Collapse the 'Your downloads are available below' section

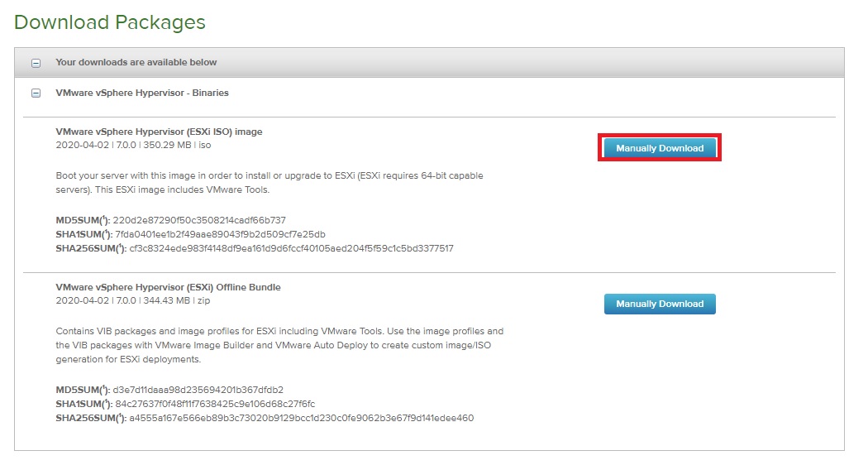coord(36,63)
